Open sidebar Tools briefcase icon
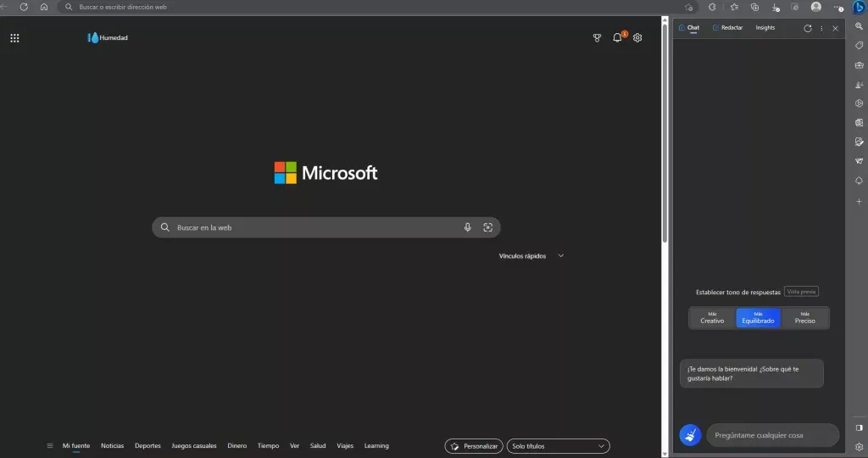 (x=860, y=64)
